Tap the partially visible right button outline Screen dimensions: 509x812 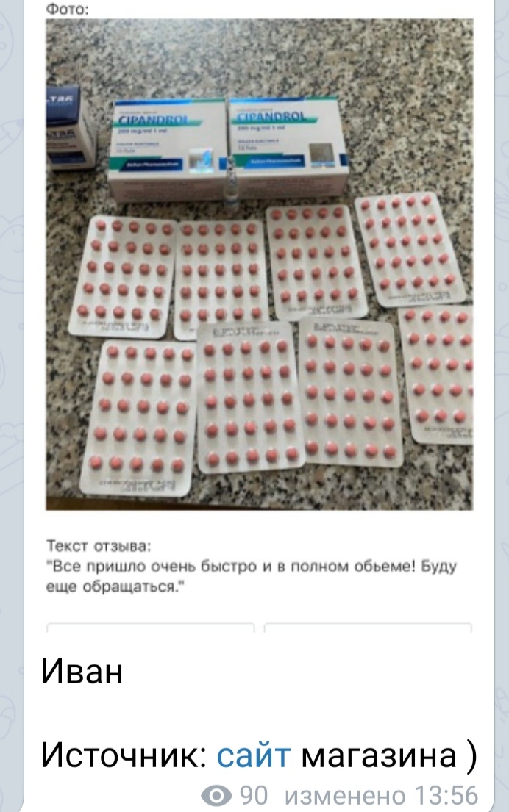(x=368, y=628)
